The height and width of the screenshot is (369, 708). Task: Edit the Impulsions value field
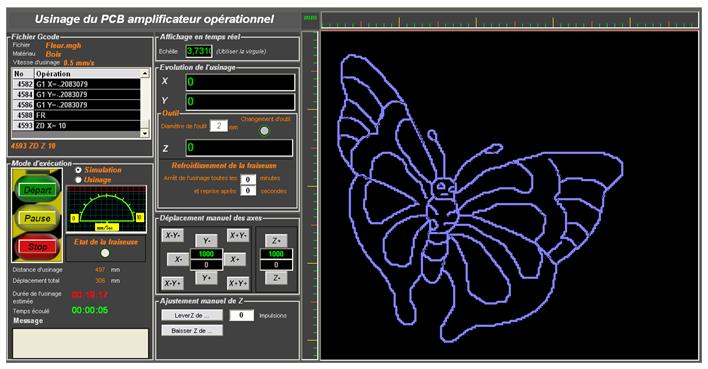(x=241, y=315)
